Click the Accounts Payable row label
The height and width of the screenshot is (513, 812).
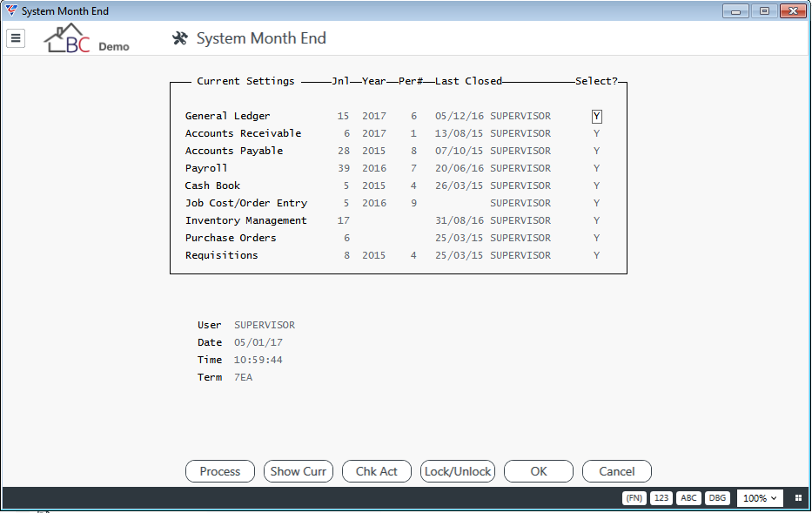point(234,151)
